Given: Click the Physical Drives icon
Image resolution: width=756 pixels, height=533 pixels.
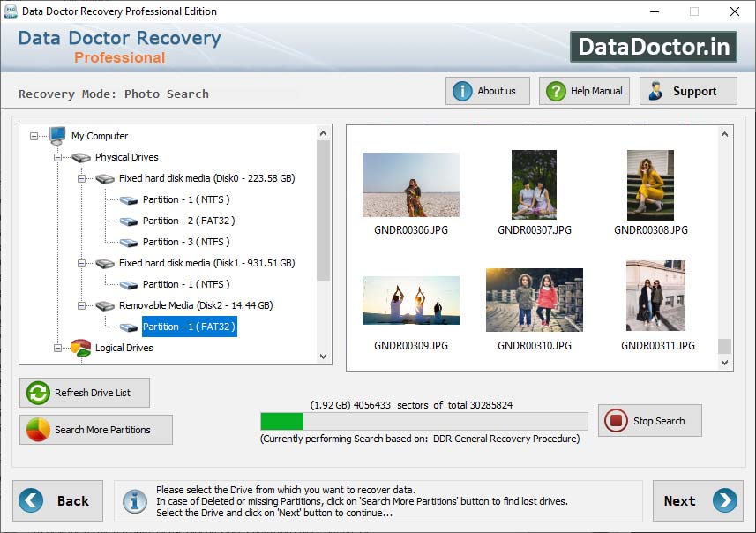Looking at the screenshot, I should click(x=80, y=157).
